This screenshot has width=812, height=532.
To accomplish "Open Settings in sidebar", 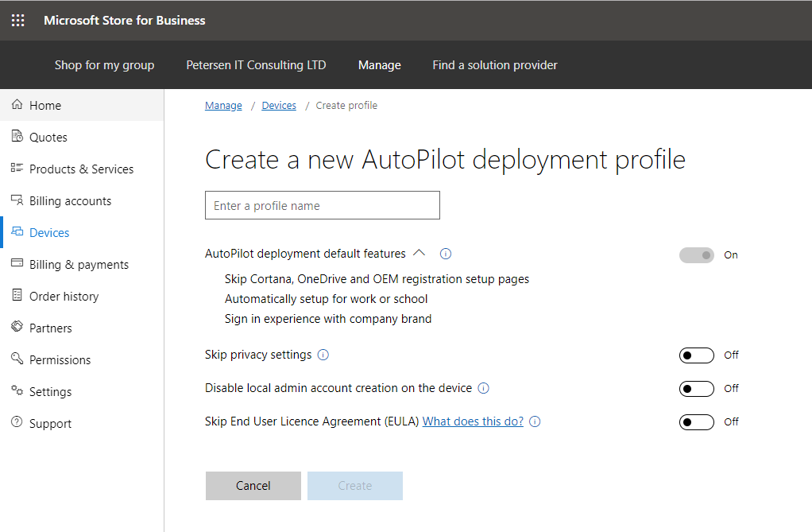I will [82, 391].
